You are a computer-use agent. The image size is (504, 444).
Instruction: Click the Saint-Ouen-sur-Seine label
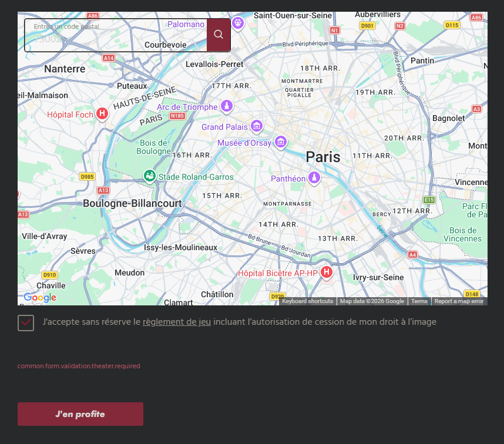pos(293,15)
